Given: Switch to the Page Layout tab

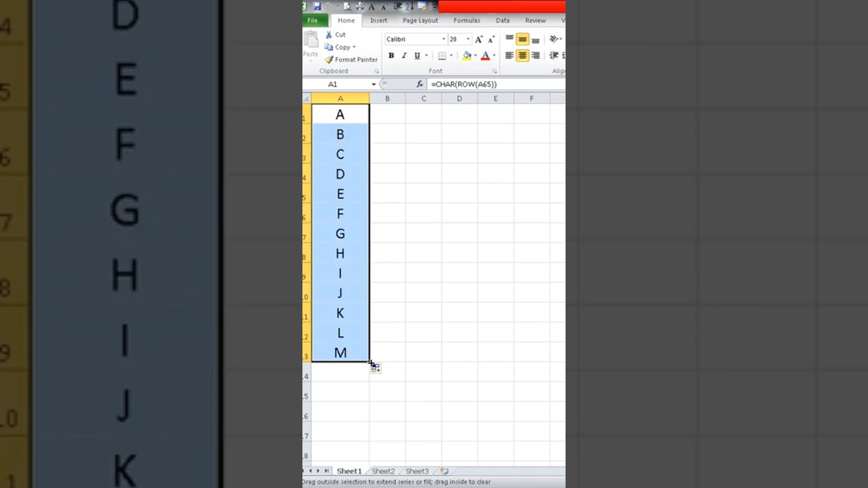Looking at the screenshot, I should click(420, 20).
